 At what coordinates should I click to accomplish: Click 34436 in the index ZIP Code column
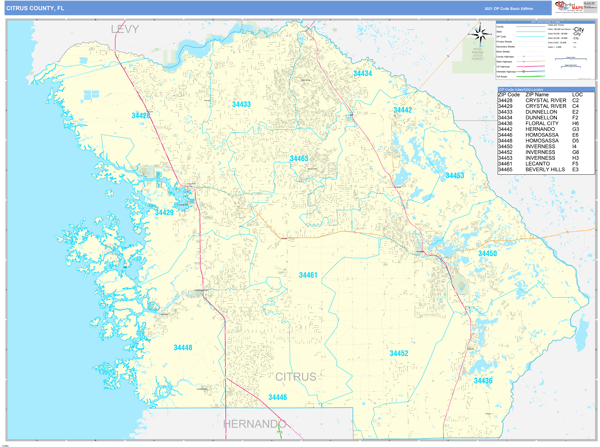point(505,123)
